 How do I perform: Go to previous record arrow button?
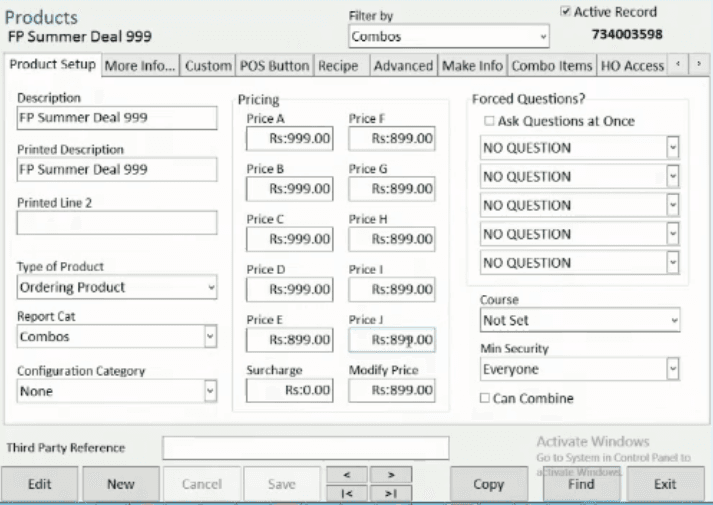point(345,474)
